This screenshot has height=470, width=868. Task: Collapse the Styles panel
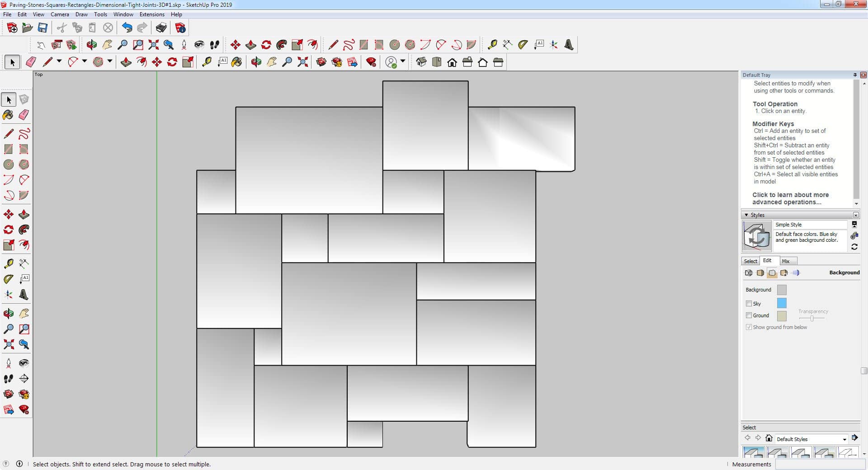coord(746,215)
